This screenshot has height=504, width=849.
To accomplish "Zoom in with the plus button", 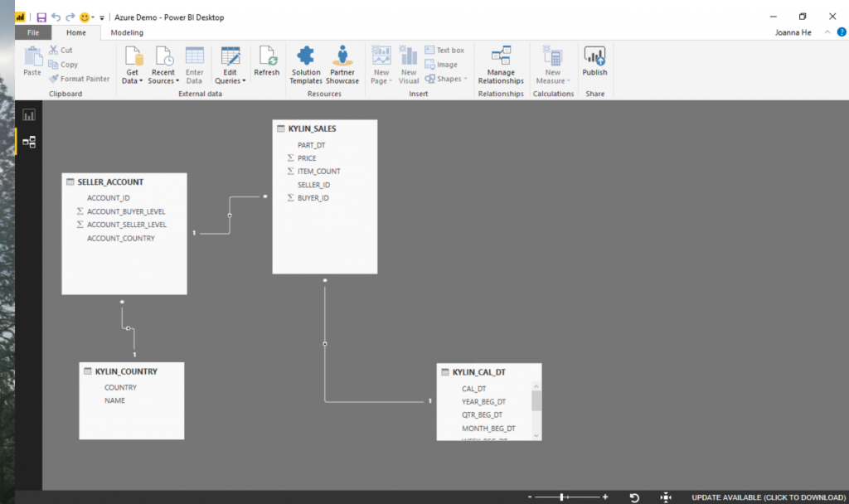I will [x=604, y=497].
